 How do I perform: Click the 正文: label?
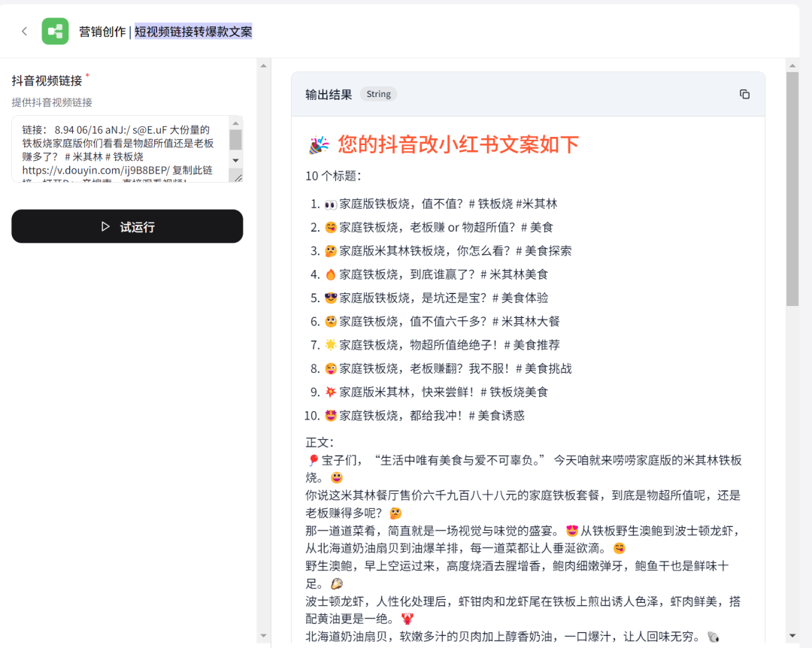point(320,442)
